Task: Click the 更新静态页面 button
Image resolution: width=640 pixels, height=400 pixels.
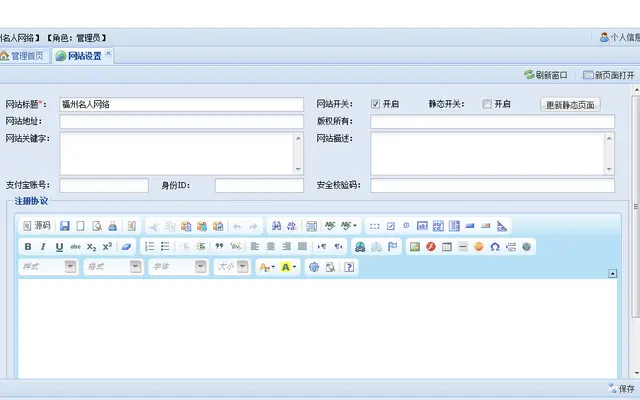Action: tap(570, 105)
